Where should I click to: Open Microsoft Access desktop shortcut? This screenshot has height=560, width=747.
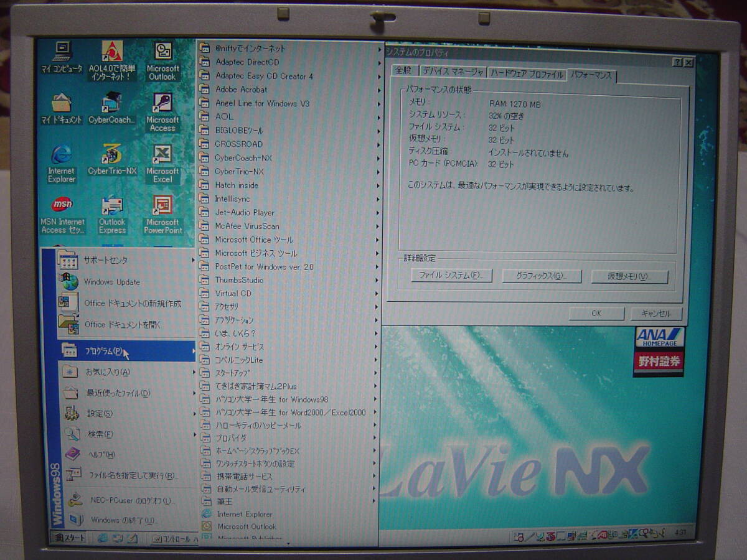coord(162,113)
